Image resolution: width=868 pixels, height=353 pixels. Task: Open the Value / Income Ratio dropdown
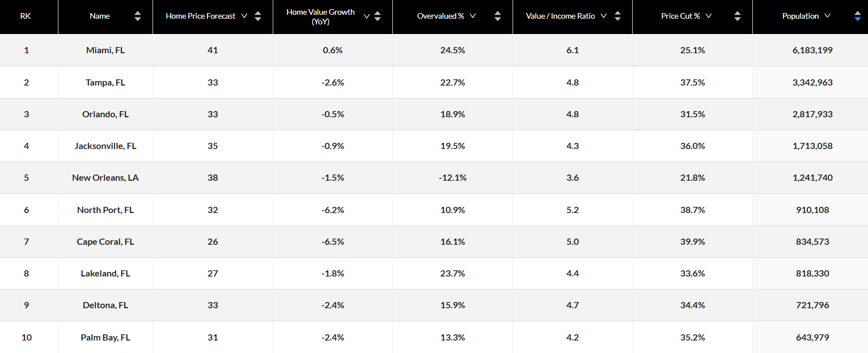(603, 16)
